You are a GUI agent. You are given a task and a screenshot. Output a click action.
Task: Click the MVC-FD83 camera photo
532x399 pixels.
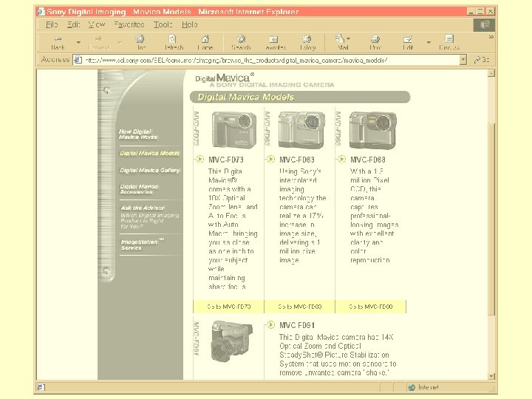pyautogui.click(x=301, y=130)
